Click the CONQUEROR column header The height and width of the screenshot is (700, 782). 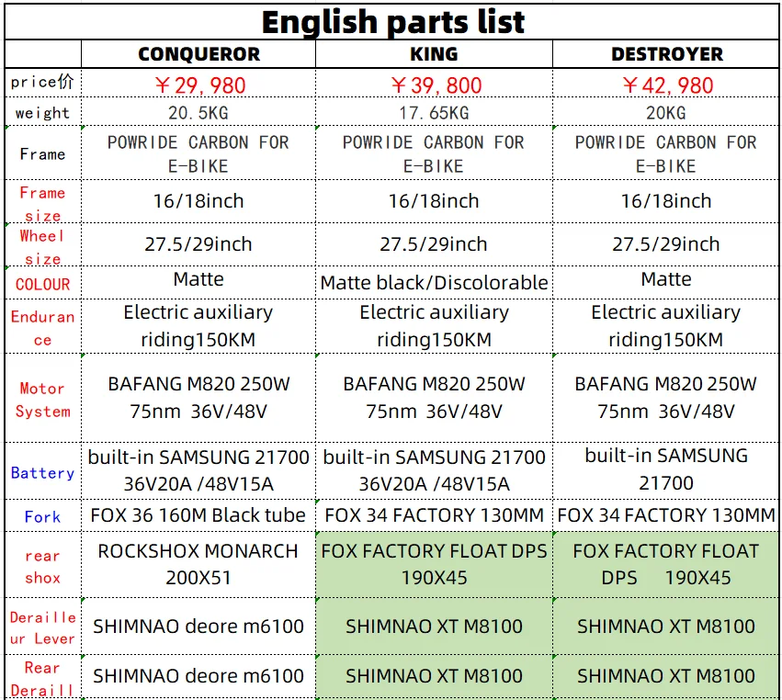[198, 54]
